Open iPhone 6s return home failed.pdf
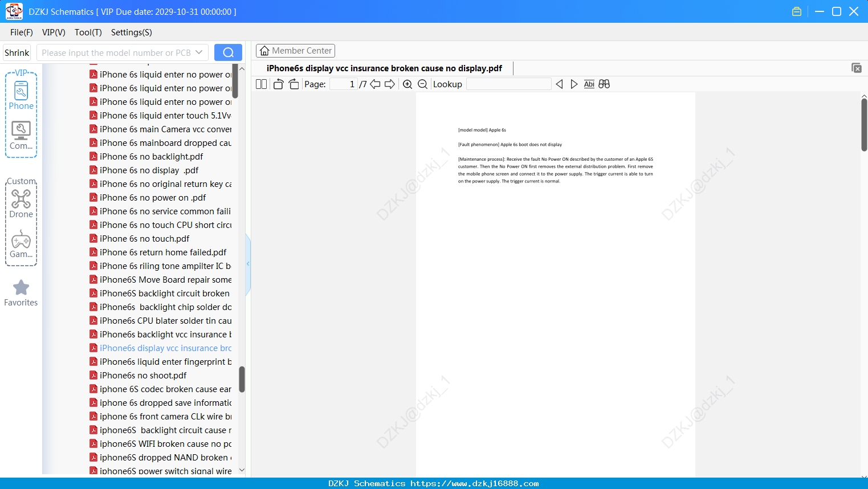This screenshot has width=868, height=489. pyautogui.click(x=163, y=252)
